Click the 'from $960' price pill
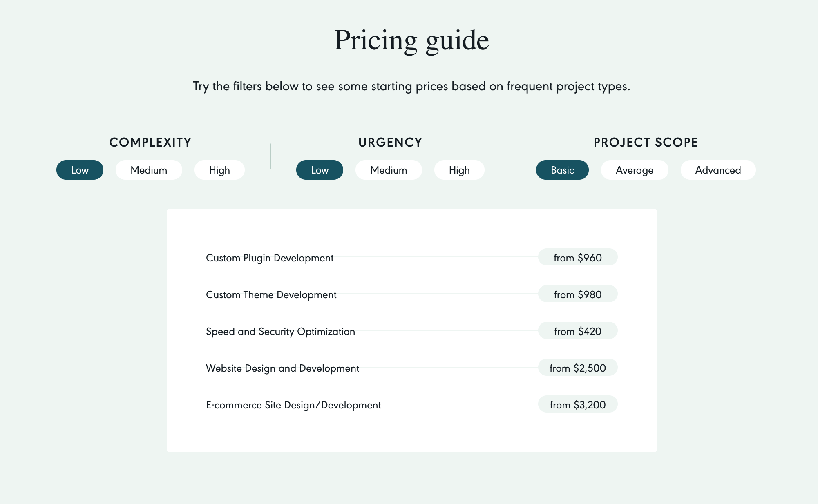This screenshot has height=504, width=818. [578, 257]
